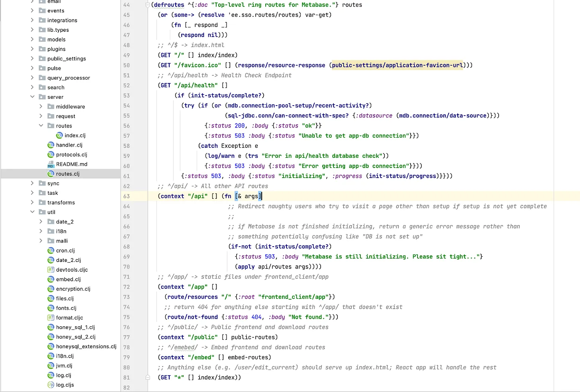The height and width of the screenshot is (392, 580).
Task: Open protocols.clj in the project tree
Action: tap(71, 155)
